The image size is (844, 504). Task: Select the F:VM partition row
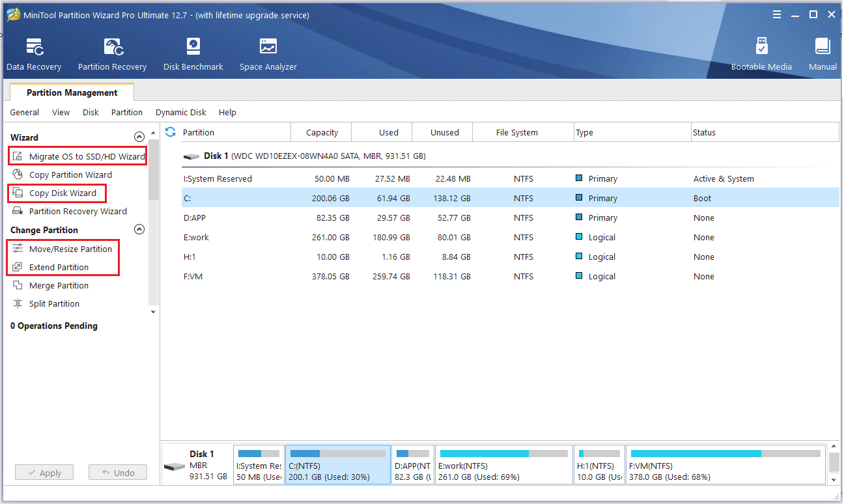tap(511, 276)
